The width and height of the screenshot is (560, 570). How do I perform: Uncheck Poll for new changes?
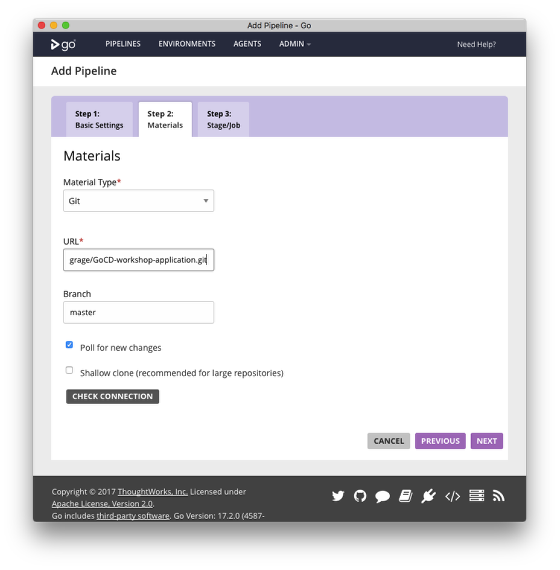coord(69,345)
